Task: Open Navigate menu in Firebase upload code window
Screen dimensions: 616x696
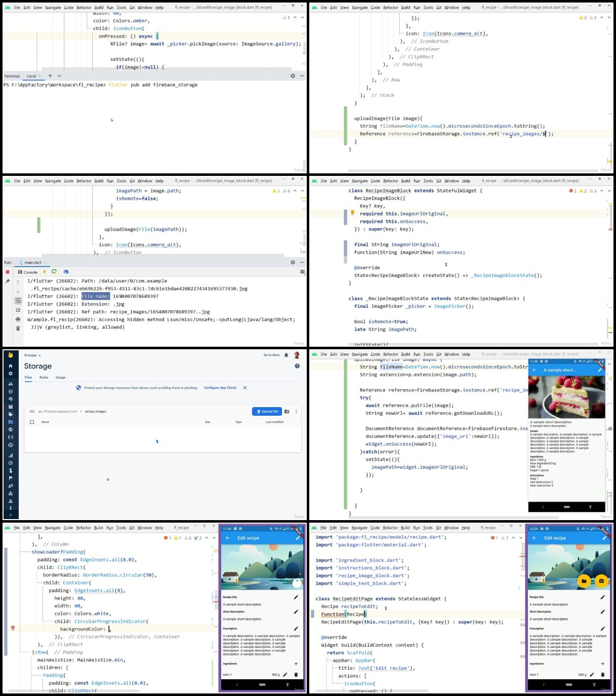Action: coord(360,354)
